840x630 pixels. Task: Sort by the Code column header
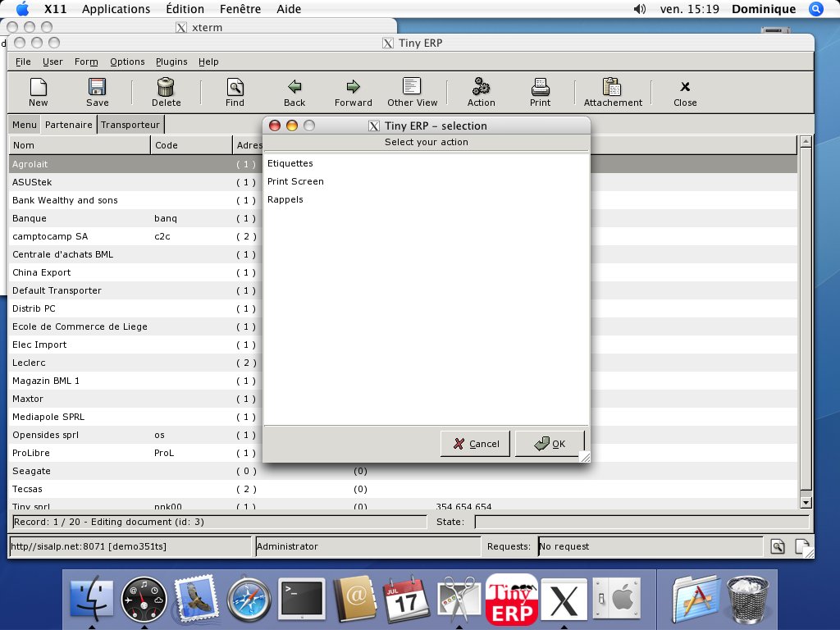tap(191, 145)
